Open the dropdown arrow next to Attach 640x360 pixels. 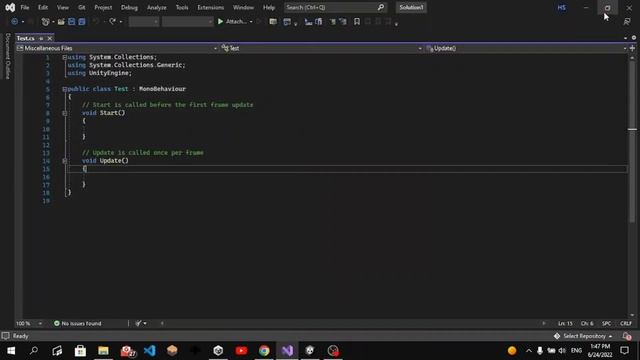point(251,22)
